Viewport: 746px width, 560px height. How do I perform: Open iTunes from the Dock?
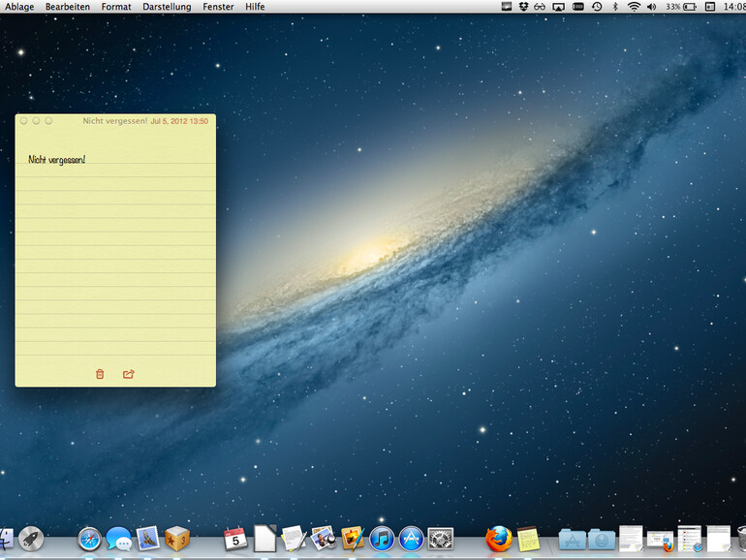click(382, 539)
